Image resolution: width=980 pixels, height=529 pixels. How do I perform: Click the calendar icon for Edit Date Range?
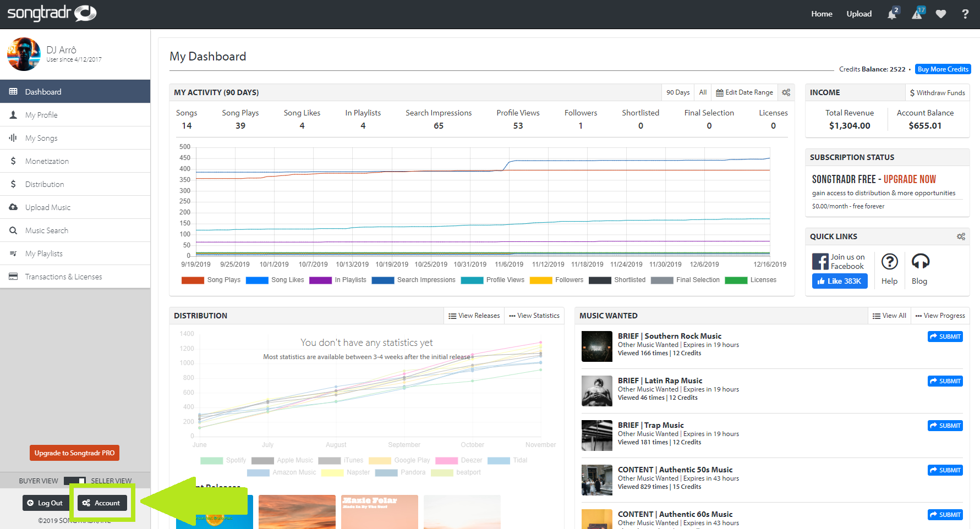tap(720, 93)
